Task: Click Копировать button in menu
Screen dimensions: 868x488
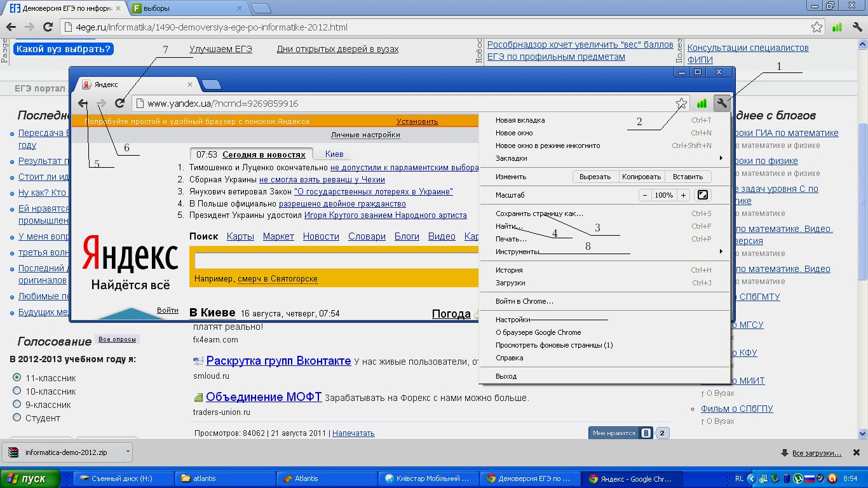Action: [641, 177]
